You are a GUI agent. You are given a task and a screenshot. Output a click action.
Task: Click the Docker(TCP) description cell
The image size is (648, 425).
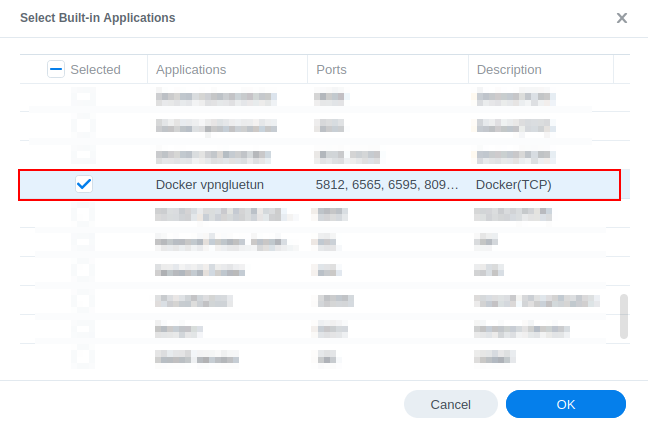tap(514, 184)
